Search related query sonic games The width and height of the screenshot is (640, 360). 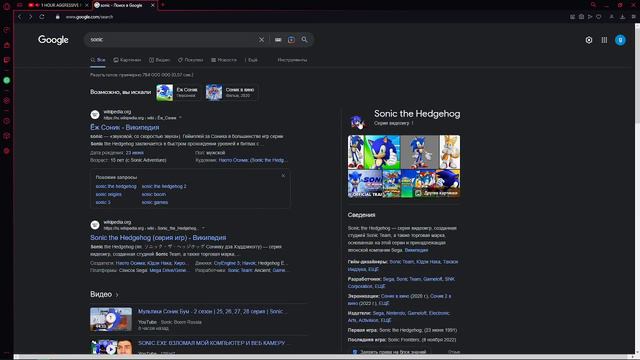tap(155, 202)
